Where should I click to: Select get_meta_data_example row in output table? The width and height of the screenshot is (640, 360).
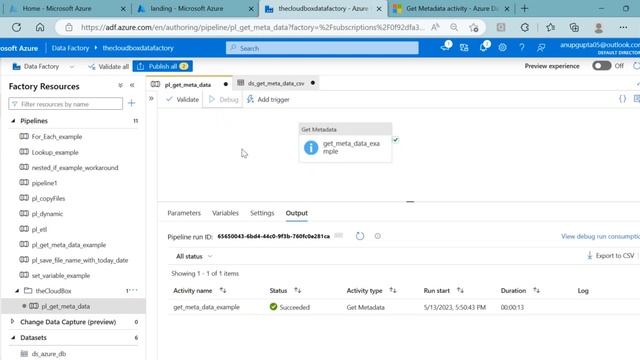click(x=404, y=307)
